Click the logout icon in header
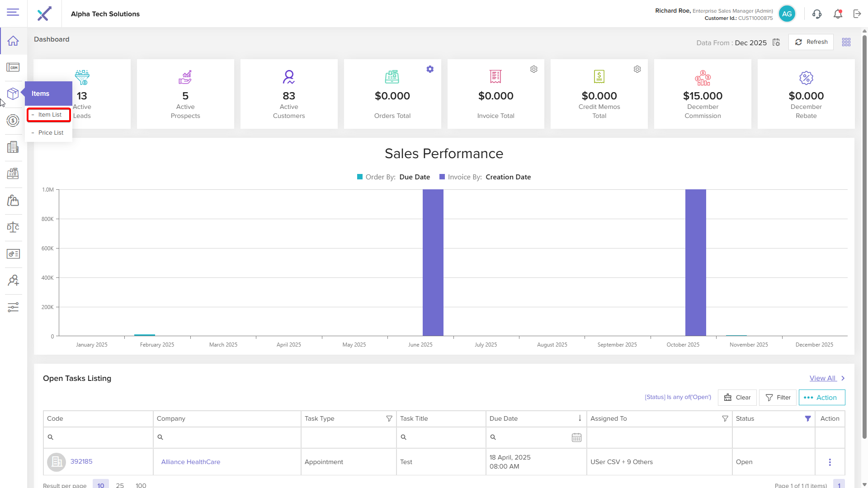 coord(857,14)
